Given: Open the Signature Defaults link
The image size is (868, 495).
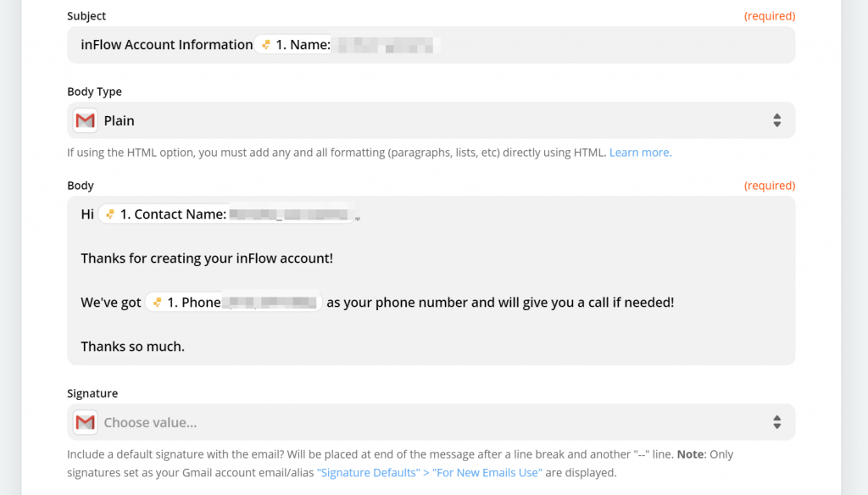Looking at the screenshot, I should coord(369,473).
